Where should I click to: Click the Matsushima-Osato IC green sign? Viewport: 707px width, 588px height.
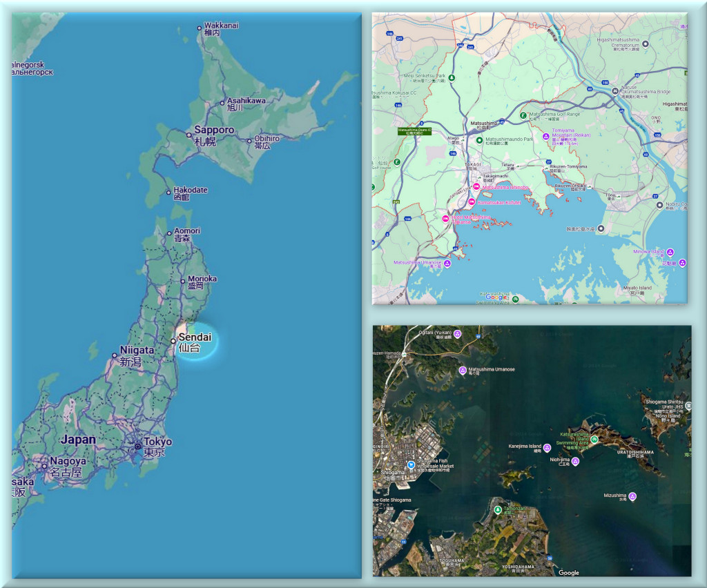[x=414, y=130]
